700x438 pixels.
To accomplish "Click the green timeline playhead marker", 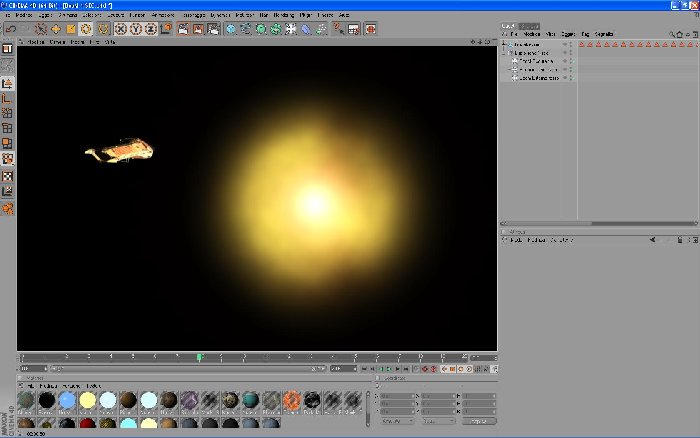I will pos(200,357).
